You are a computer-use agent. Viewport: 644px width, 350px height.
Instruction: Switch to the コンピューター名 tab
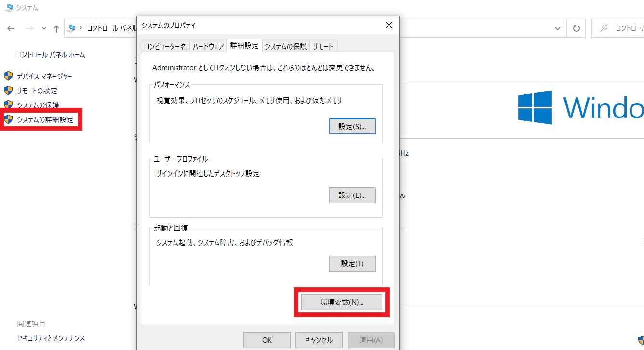coord(165,46)
